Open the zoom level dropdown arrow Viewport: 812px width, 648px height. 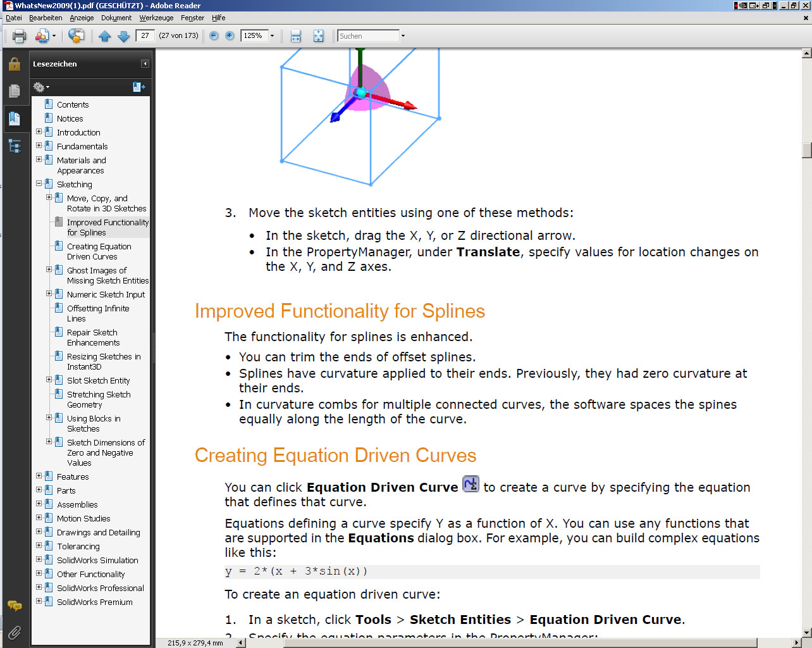(273, 36)
